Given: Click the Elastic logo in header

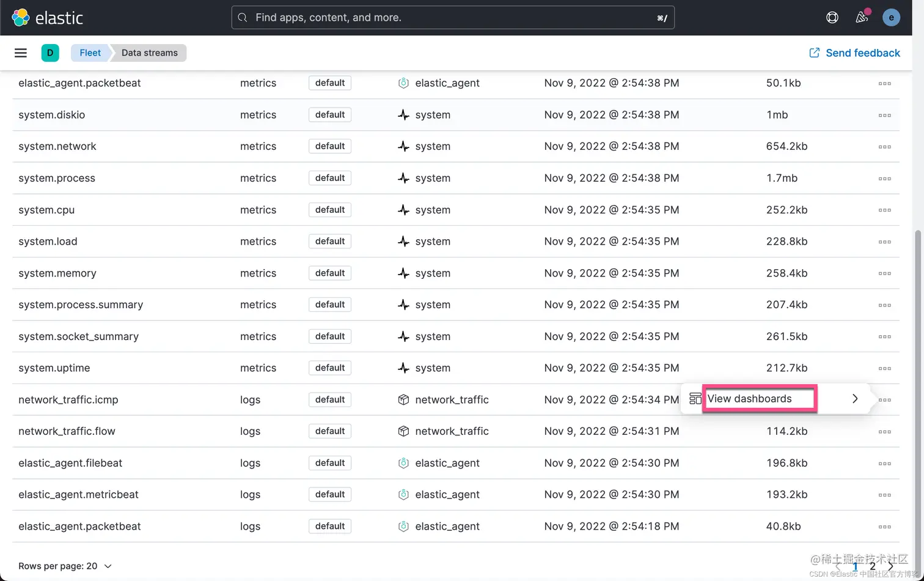Looking at the screenshot, I should coord(47,18).
